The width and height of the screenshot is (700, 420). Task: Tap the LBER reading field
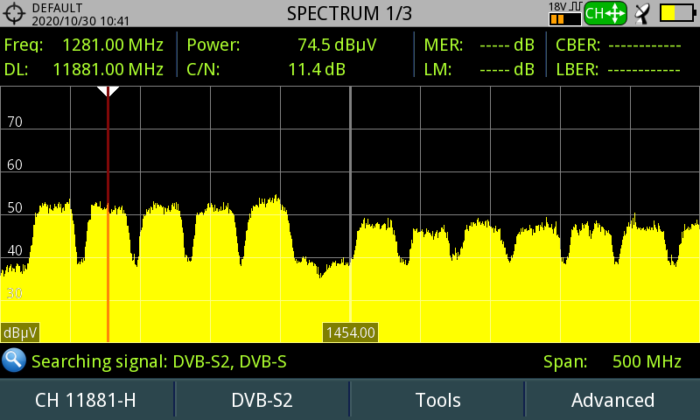pyautogui.click(x=618, y=69)
